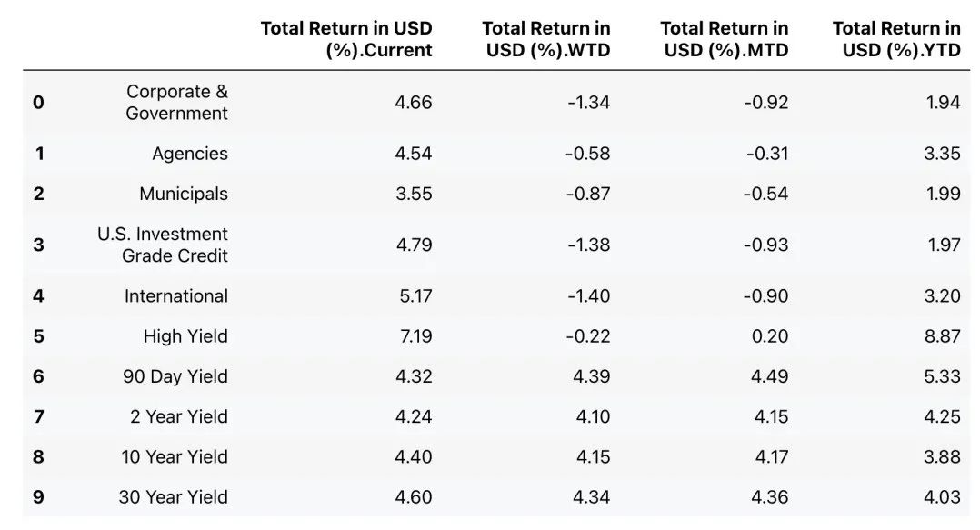Select the High Yield row label
The height and width of the screenshot is (530, 980).
click(185, 336)
